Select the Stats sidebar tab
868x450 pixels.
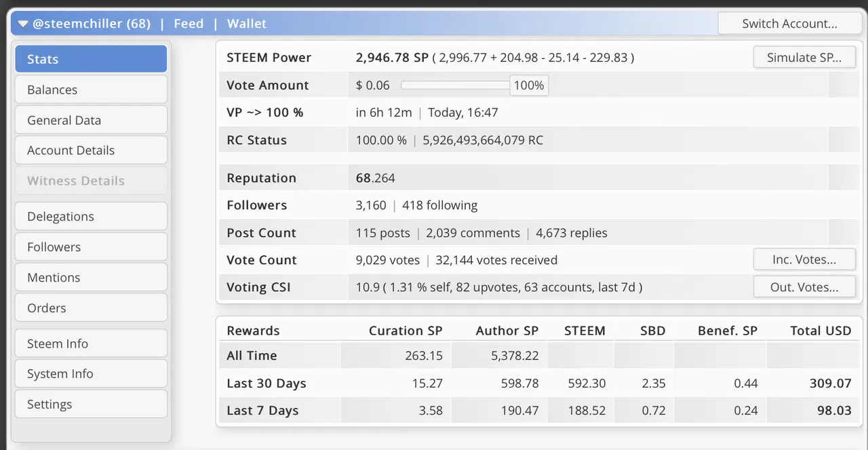click(91, 59)
